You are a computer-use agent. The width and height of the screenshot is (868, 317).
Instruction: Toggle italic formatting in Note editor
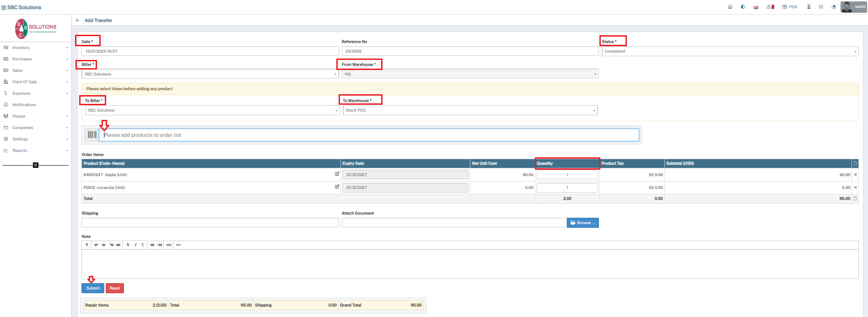[x=135, y=245]
